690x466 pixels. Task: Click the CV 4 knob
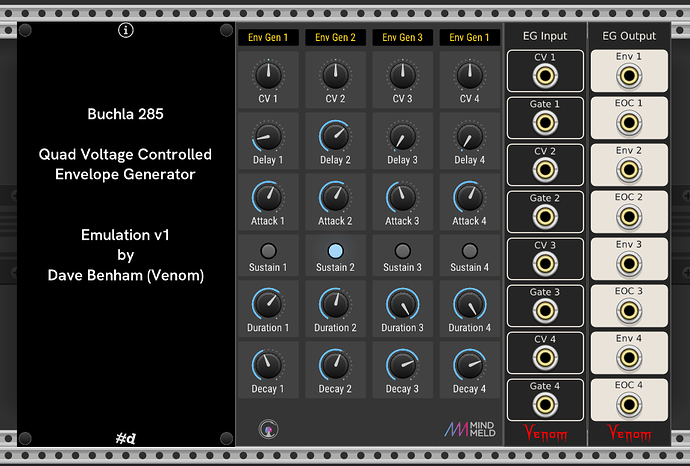click(470, 75)
